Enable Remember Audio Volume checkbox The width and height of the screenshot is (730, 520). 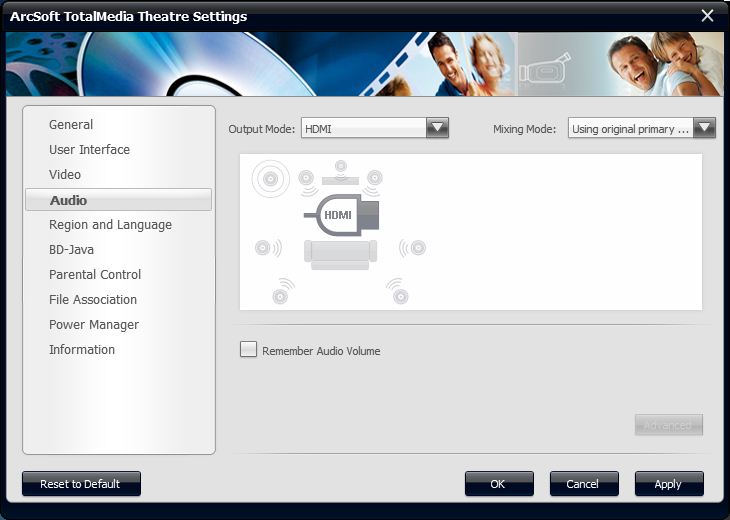click(x=248, y=349)
